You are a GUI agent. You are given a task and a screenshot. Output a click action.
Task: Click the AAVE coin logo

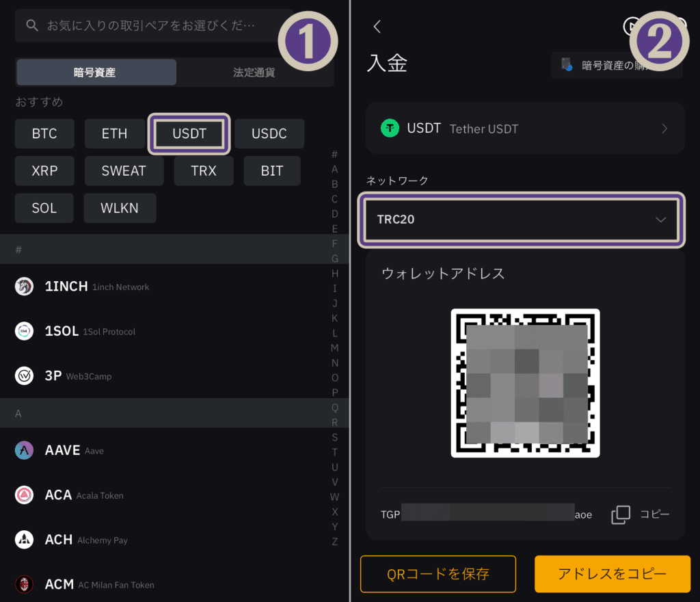pyautogui.click(x=24, y=450)
